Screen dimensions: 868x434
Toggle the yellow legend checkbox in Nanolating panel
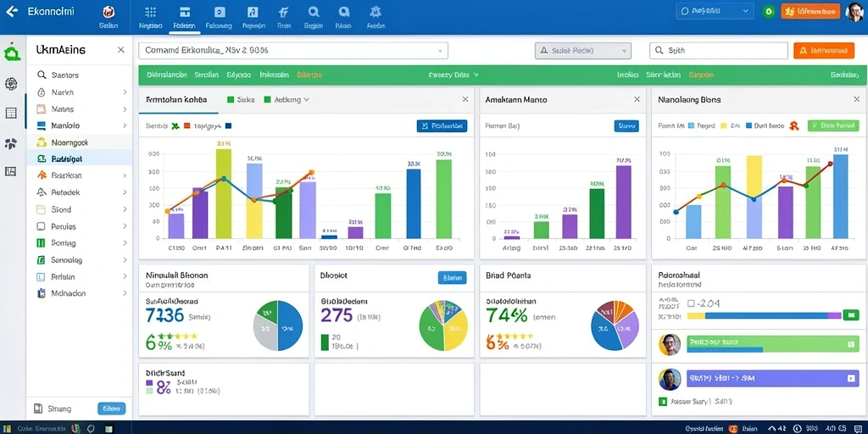(x=722, y=125)
